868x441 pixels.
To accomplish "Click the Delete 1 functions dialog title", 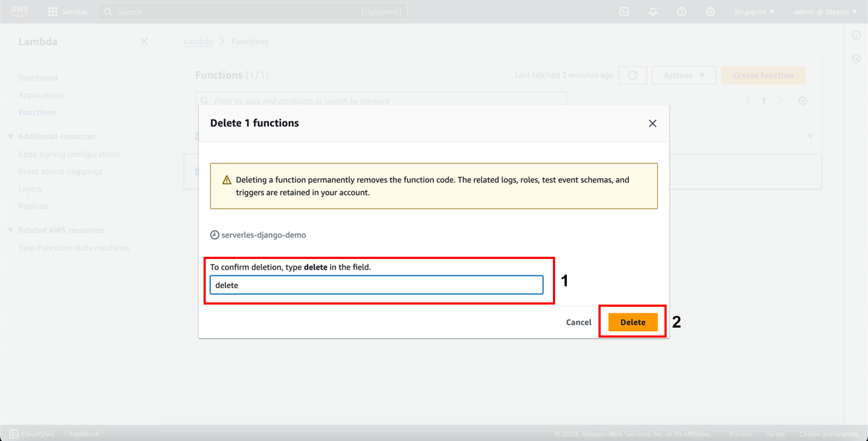I will [x=254, y=123].
